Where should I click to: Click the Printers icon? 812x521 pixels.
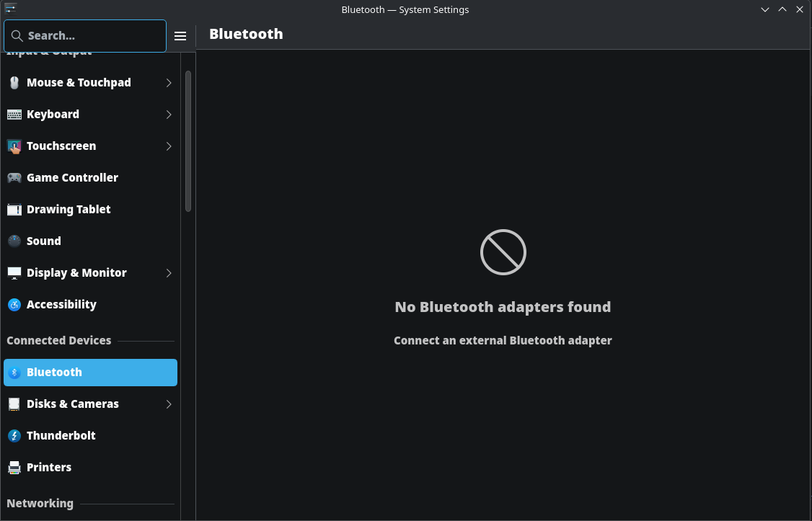tap(14, 468)
